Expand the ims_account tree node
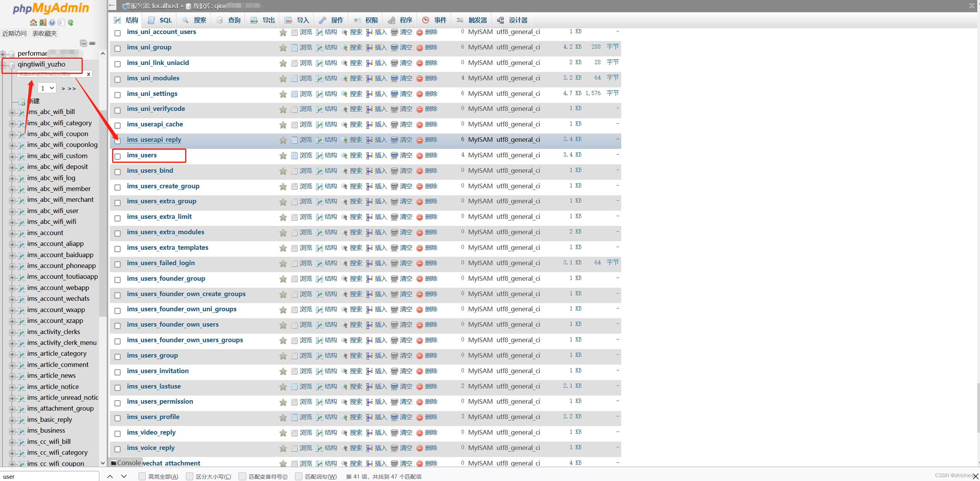The width and height of the screenshot is (980, 481). coord(12,234)
